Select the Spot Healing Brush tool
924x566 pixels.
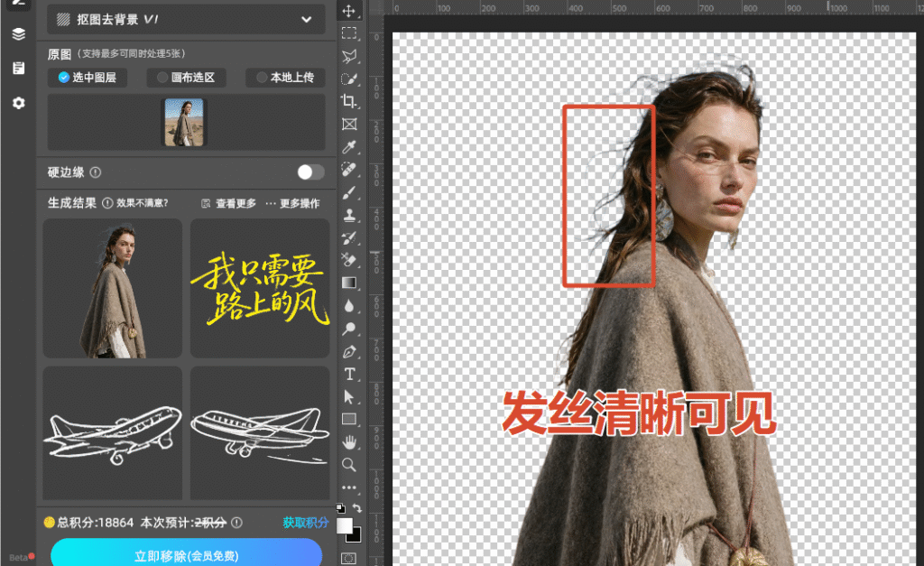[x=349, y=170]
